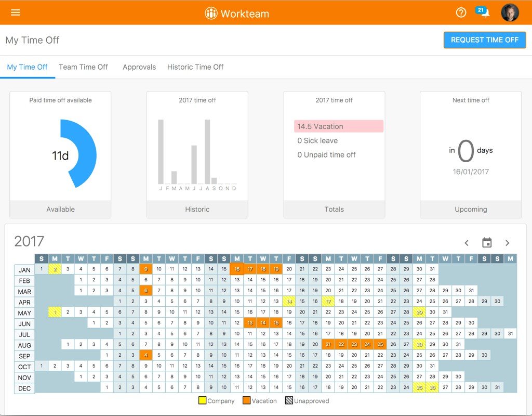Viewport: 532px width, 416px height.
Task: Open the Approvals tab
Action: pos(139,67)
